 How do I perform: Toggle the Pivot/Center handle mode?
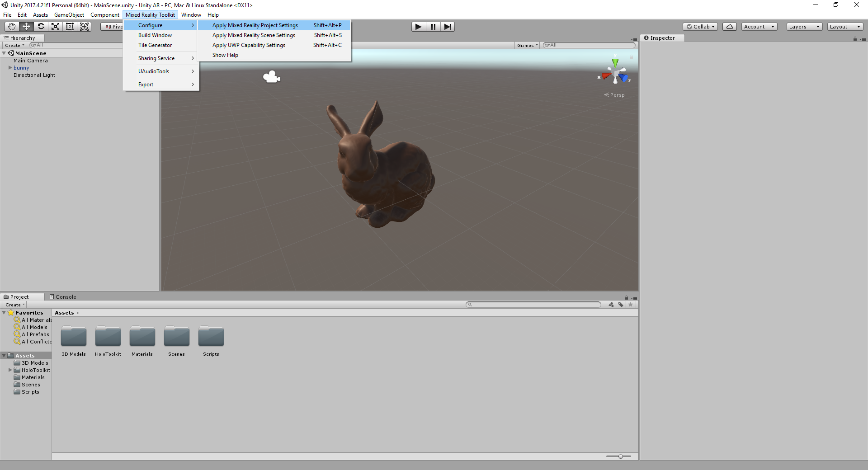[113, 27]
